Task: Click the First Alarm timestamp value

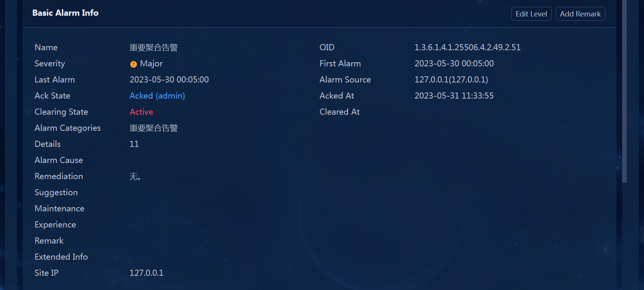Action: (x=454, y=63)
